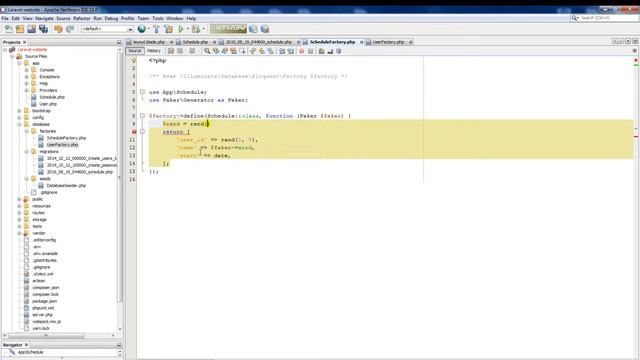This screenshot has width=640, height=360.
Task: Collapse the database folder node
Action: click(19, 124)
